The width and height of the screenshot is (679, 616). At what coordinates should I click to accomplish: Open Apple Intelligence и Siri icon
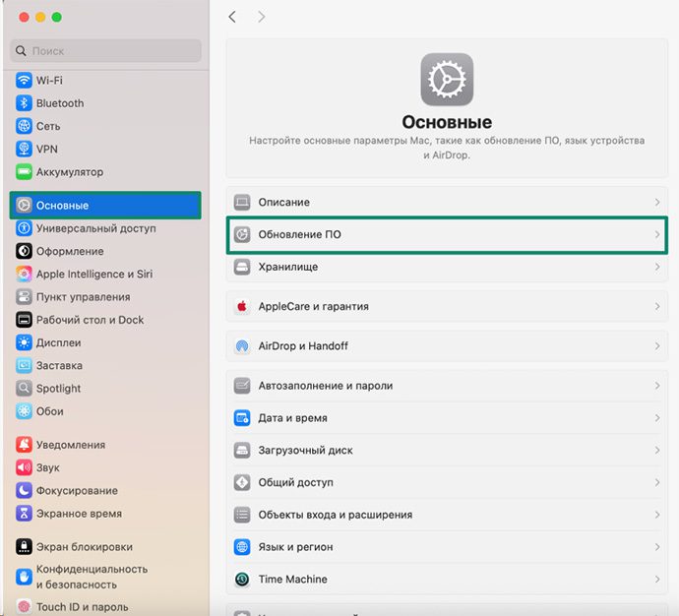pyautogui.click(x=24, y=274)
